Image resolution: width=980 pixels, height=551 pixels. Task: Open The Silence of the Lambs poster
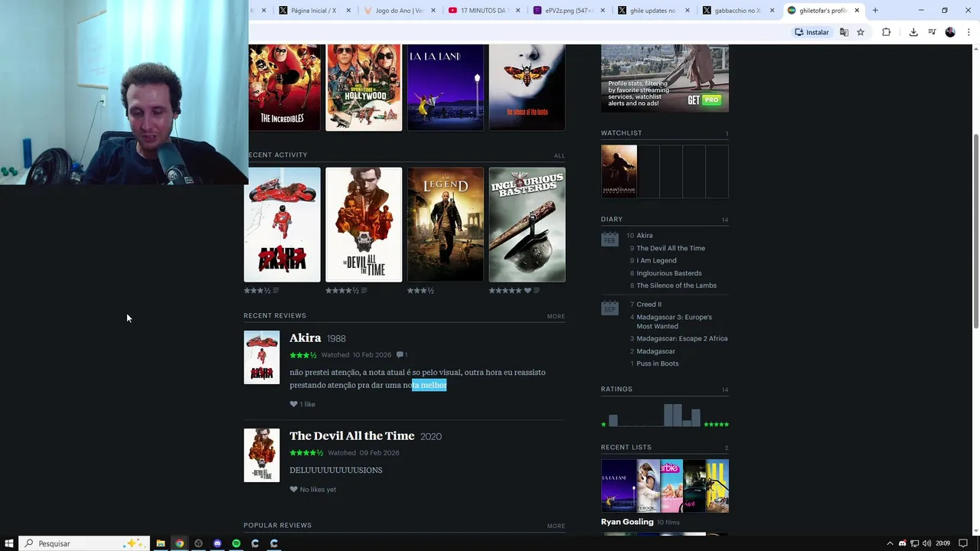tap(528, 87)
